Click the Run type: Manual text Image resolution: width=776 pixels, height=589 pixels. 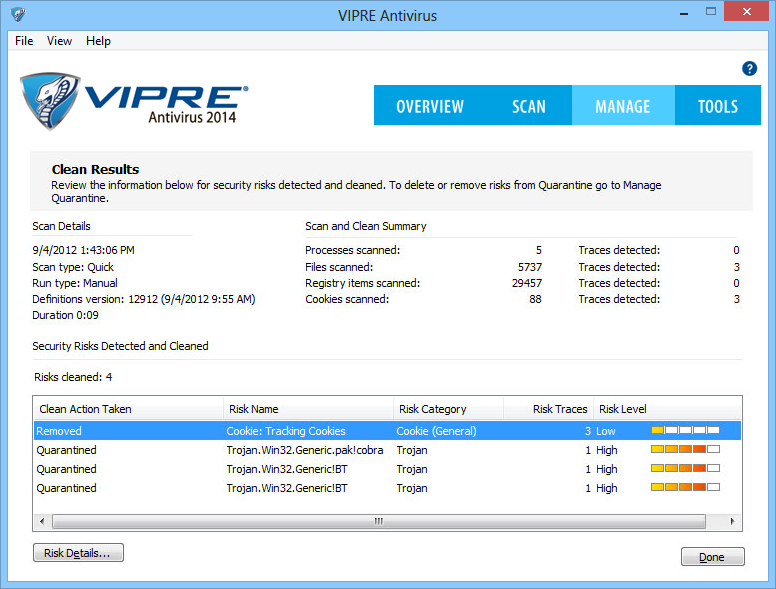point(75,283)
